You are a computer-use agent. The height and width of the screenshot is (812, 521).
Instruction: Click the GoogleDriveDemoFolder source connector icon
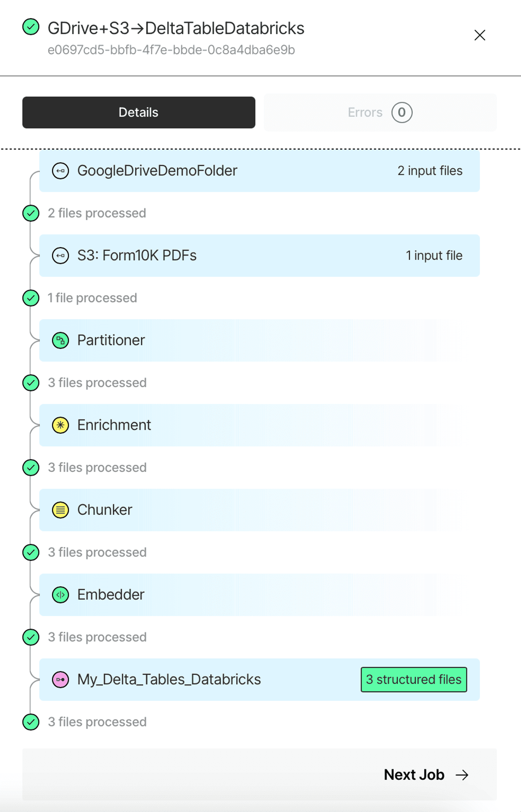click(60, 171)
